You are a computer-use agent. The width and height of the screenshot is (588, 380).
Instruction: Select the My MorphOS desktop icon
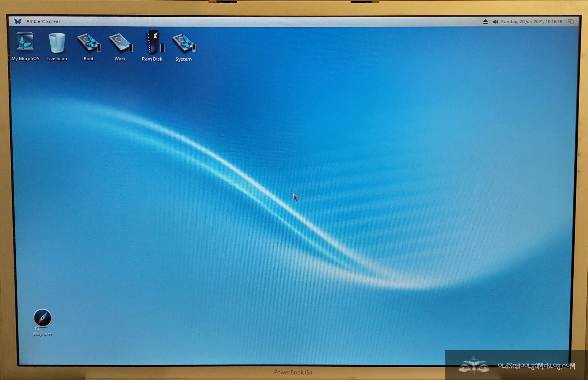tap(25, 41)
